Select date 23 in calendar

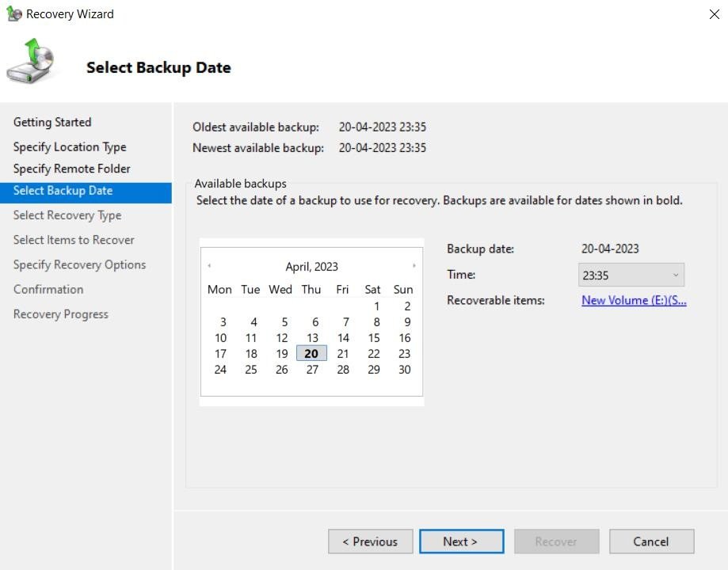404,354
